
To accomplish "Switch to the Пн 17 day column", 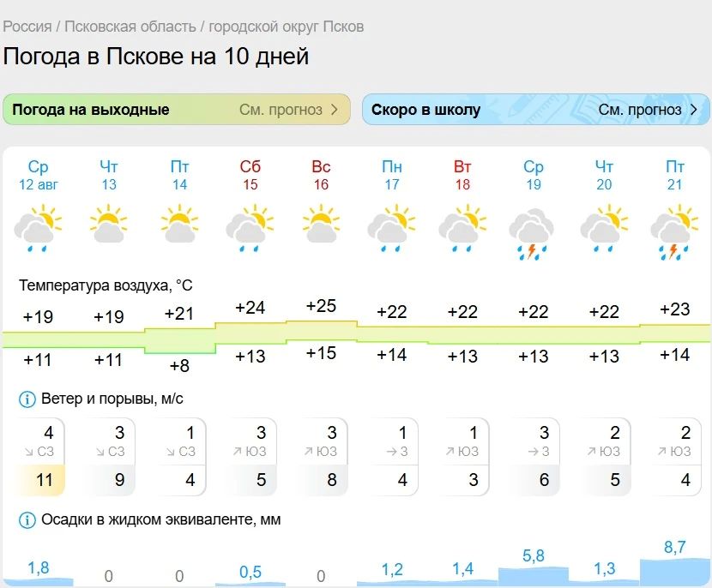I will point(392,175).
